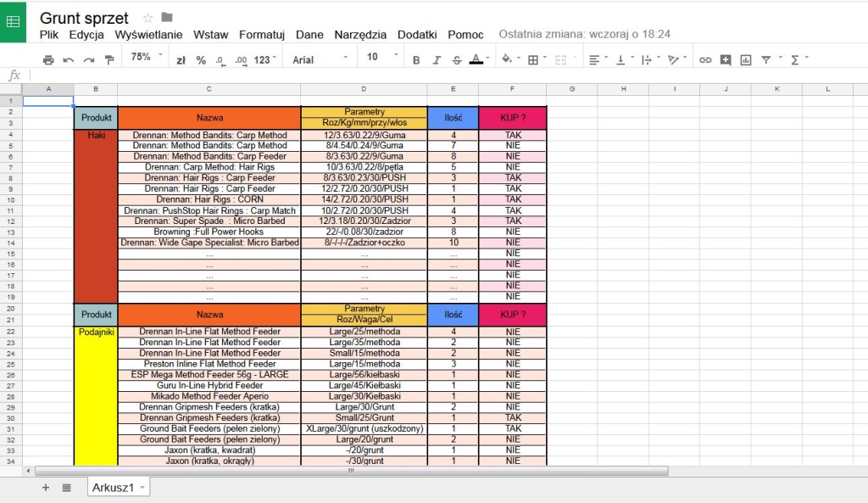Select the cell Preston Inline Flat Method Feeder
Screen dimensions: 868x503
click(209, 364)
